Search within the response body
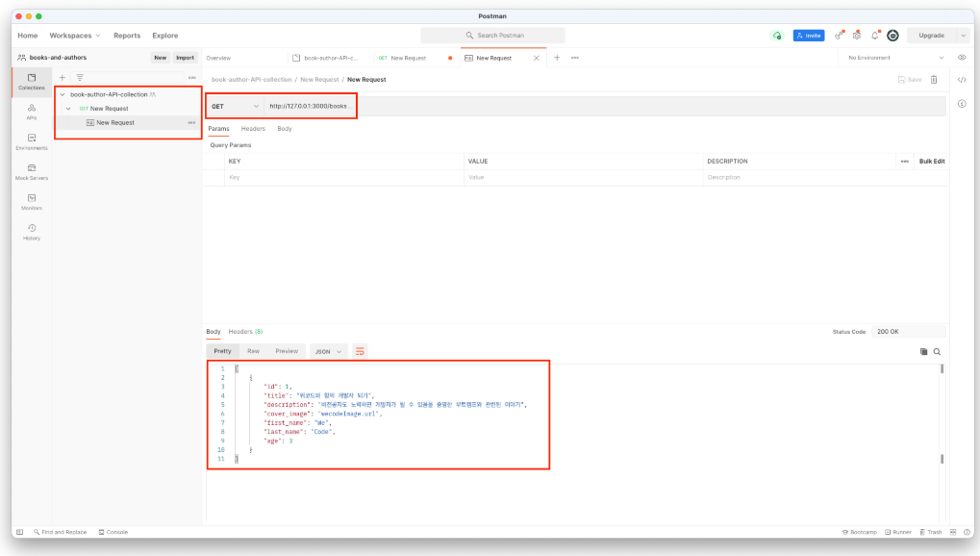This screenshot has width=980, height=556. (x=937, y=351)
